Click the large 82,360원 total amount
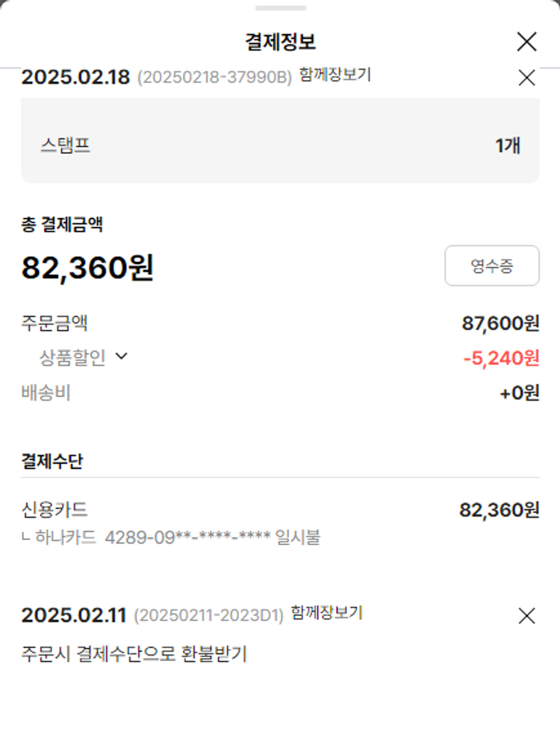The width and height of the screenshot is (560, 743). [x=87, y=267]
